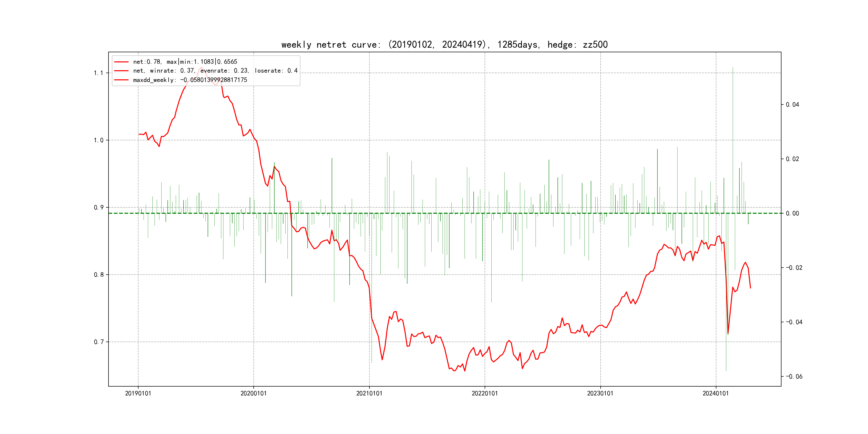This screenshot has width=868, height=434.
Task: Click the red line swatch beside net:0.78 legend entry
Action: tap(121, 62)
